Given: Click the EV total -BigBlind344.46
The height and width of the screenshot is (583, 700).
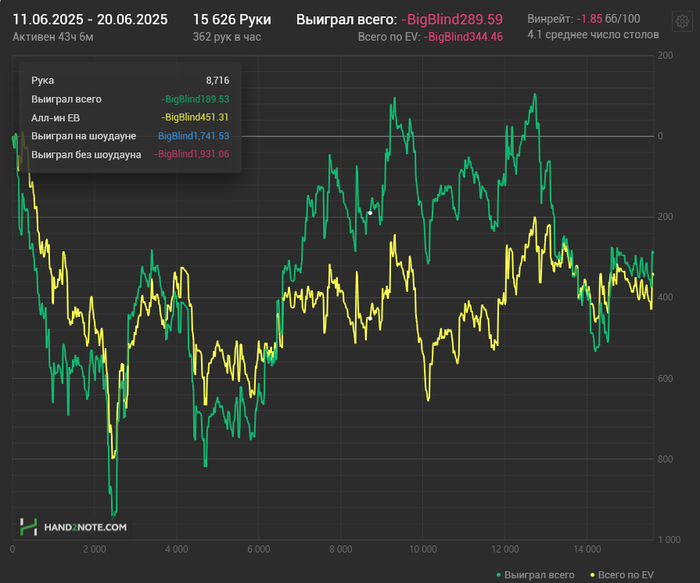Looking at the screenshot, I should 463,36.
